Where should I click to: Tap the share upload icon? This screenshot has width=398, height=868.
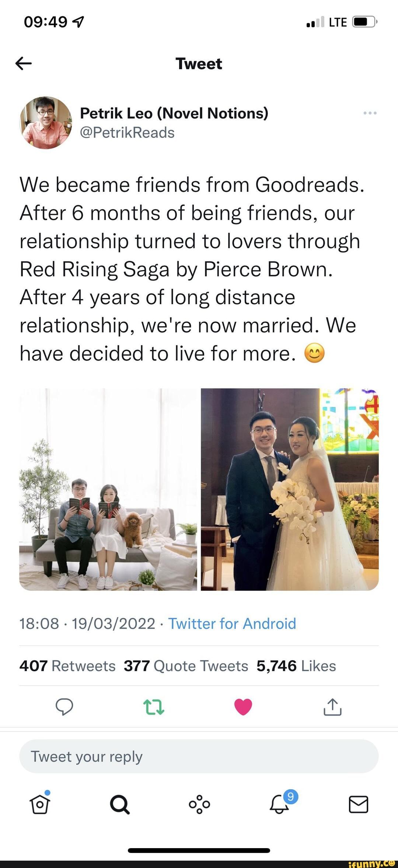pos(332,707)
